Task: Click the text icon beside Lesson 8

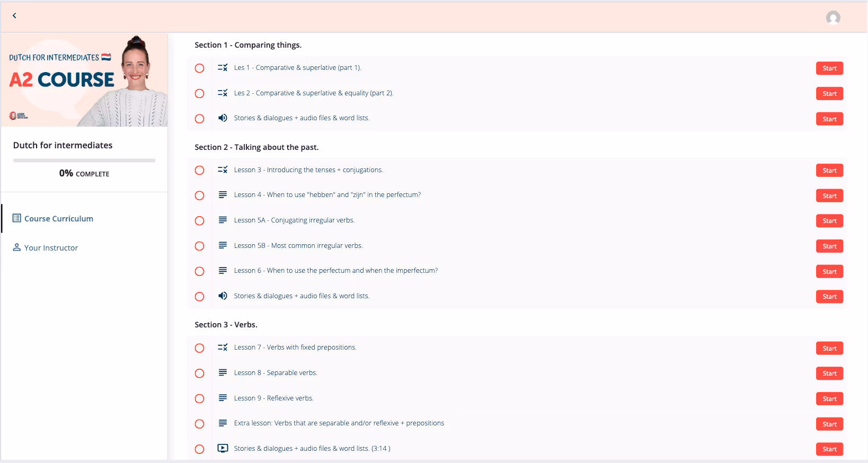Action: 223,373
